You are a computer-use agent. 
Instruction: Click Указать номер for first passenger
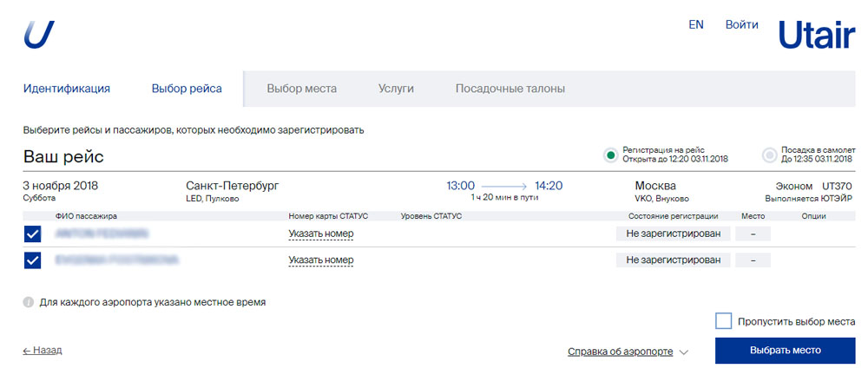click(321, 234)
